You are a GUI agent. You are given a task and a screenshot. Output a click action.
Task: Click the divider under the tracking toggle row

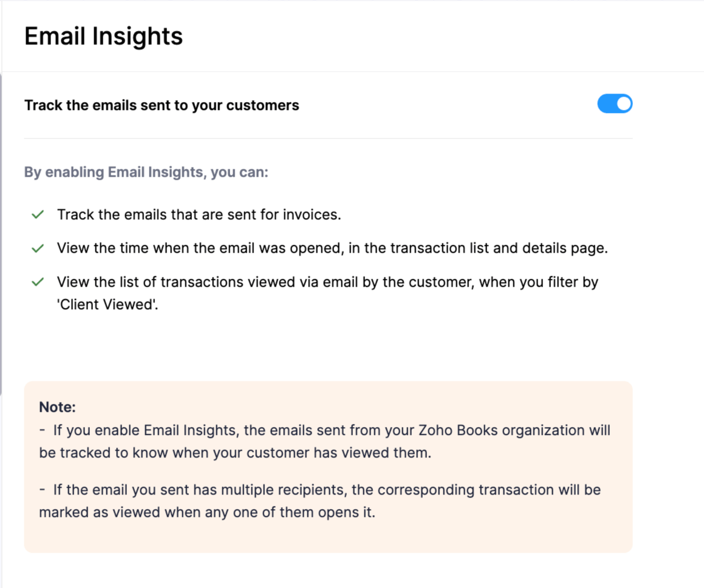pyautogui.click(x=328, y=138)
